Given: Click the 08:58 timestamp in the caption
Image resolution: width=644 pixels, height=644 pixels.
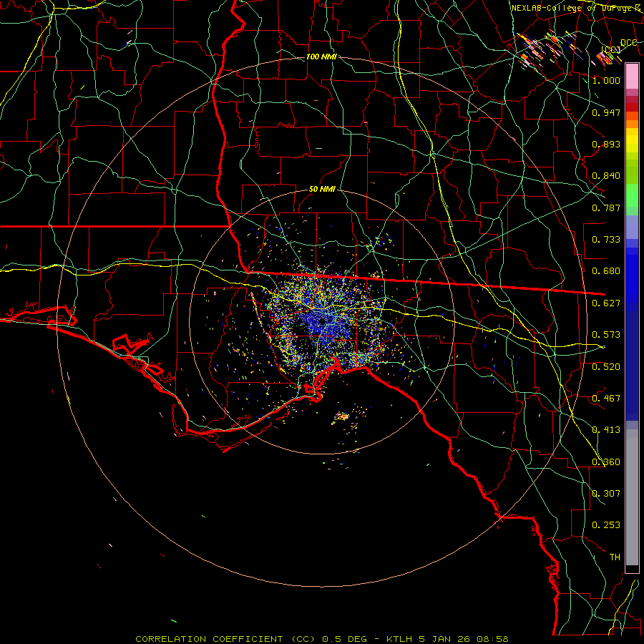Looking at the screenshot, I should (492, 639).
